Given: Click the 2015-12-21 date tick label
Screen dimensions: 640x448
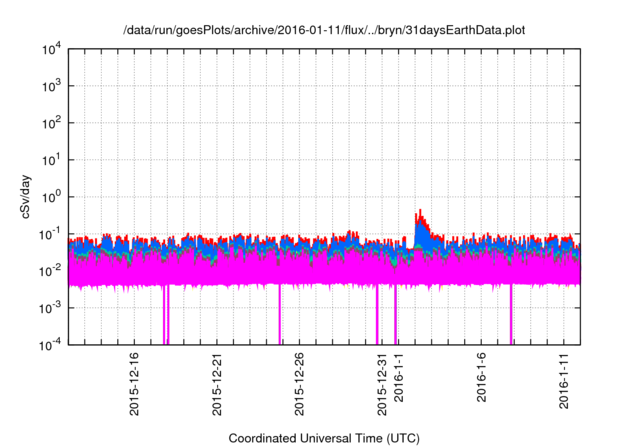Looking at the screenshot, I should pyautogui.click(x=217, y=384).
